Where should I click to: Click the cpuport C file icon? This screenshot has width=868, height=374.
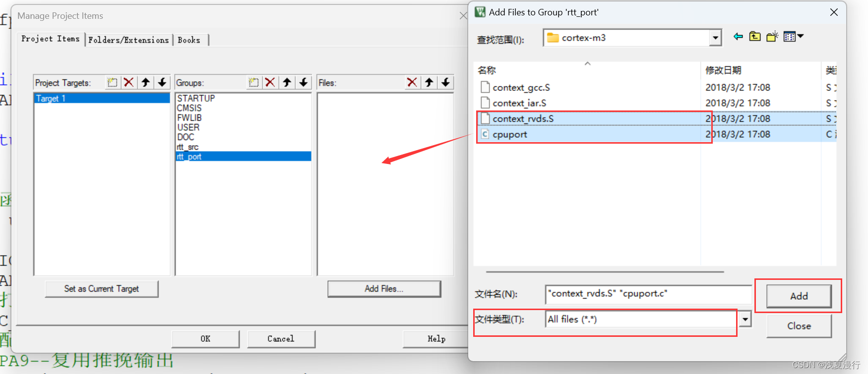[x=485, y=134]
